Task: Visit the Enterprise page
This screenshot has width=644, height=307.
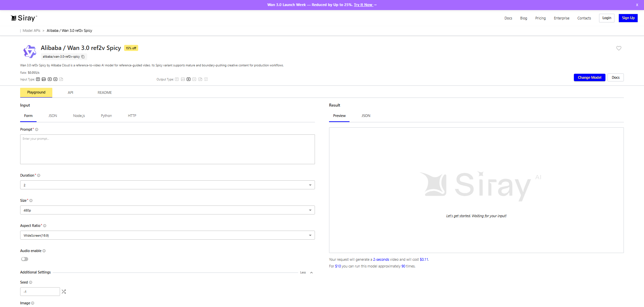Action: click(561, 18)
